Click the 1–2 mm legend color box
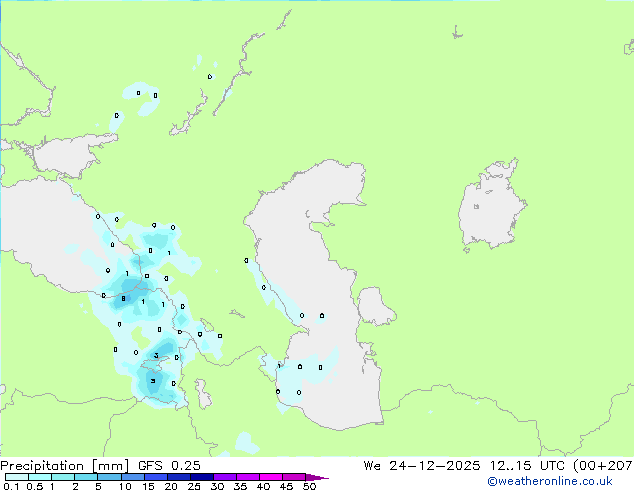This screenshot has width=634, height=490. (x=63, y=477)
